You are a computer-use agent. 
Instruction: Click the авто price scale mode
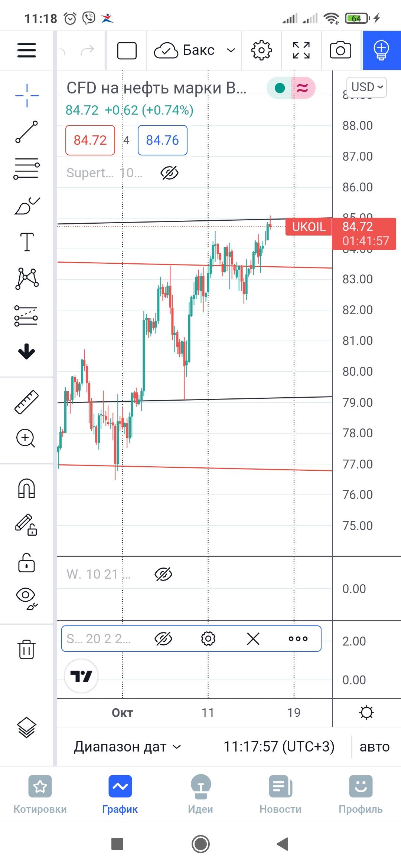coord(374,747)
